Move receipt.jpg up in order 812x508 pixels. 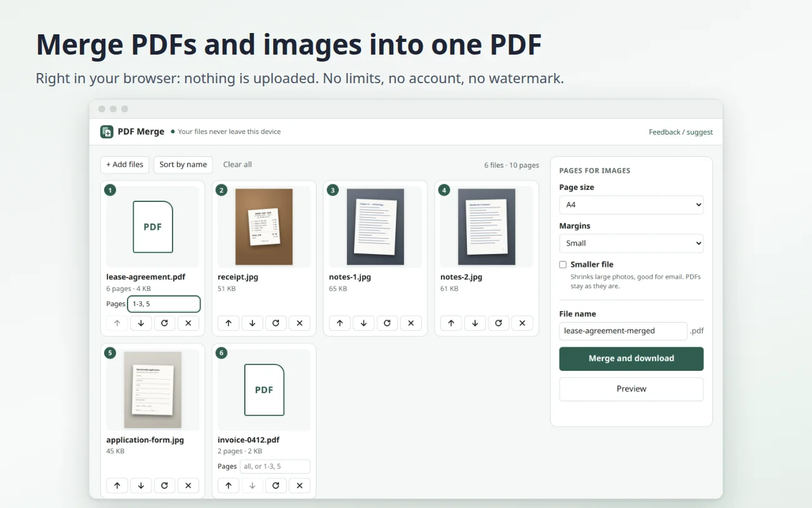pos(228,323)
